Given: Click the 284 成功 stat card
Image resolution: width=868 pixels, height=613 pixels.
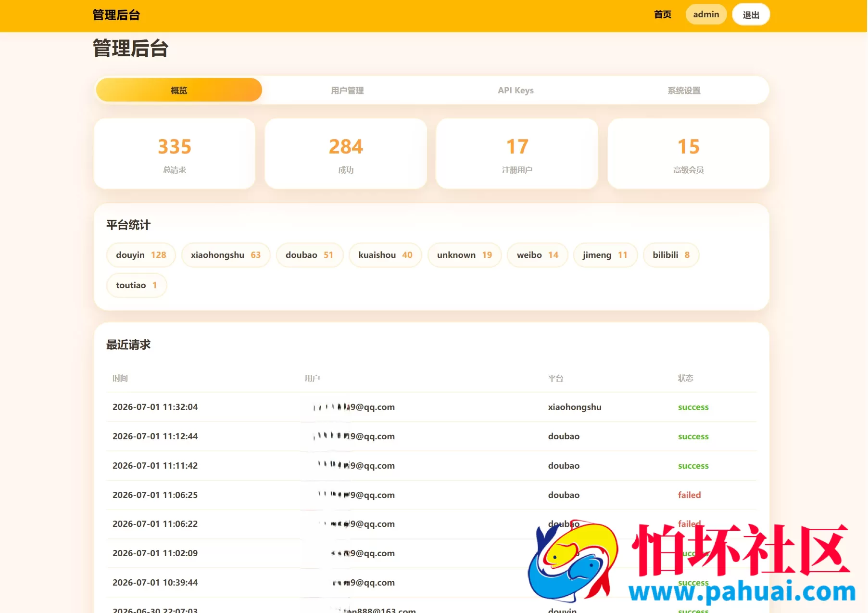Looking at the screenshot, I should tap(346, 153).
